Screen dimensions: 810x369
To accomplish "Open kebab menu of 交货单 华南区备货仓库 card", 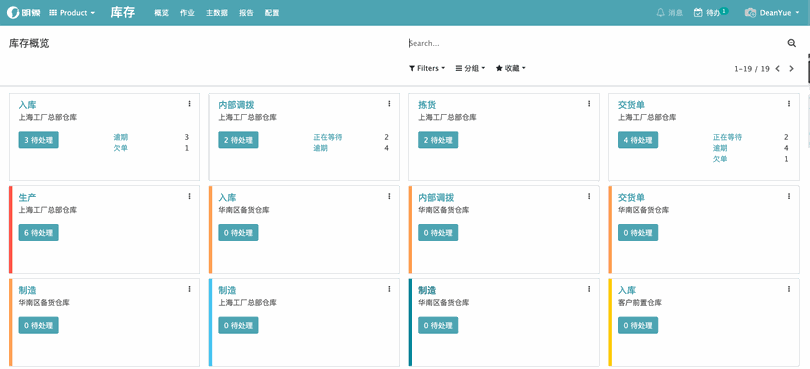I will coord(789,196).
